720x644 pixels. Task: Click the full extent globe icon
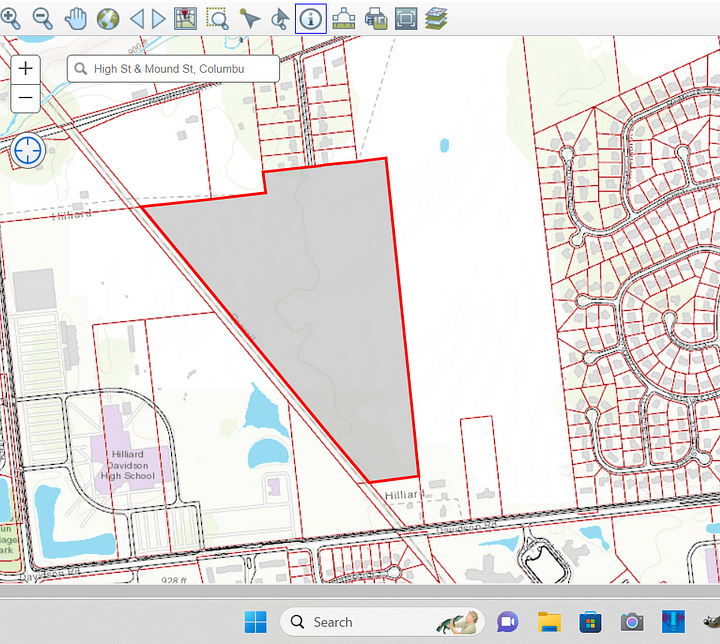tap(107, 17)
